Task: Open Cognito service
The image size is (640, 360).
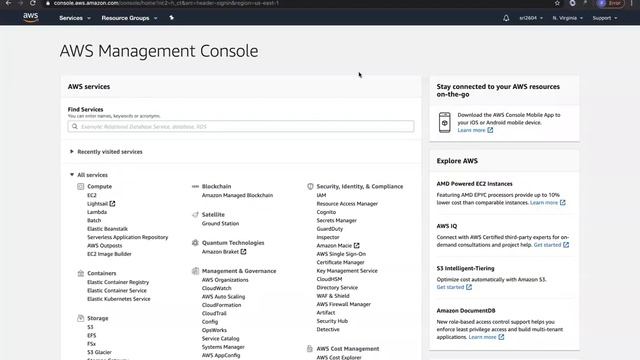Action: 326,212
